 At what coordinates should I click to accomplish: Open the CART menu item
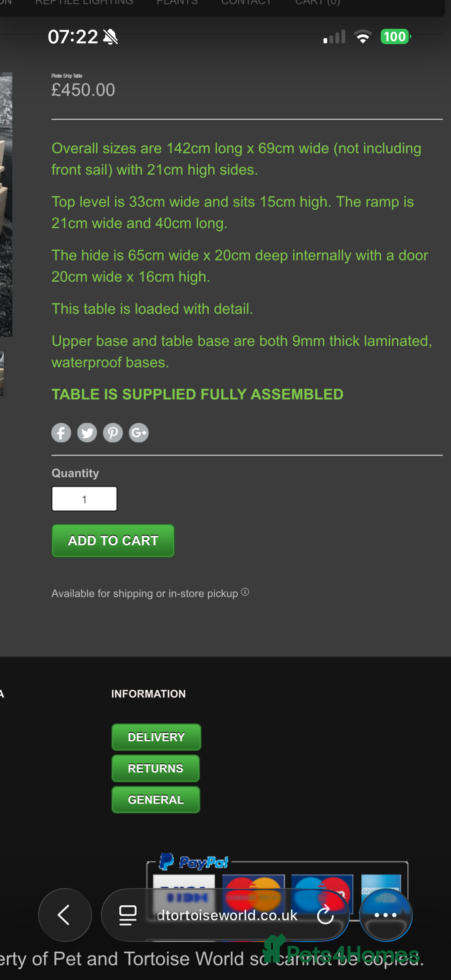[x=317, y=3]
